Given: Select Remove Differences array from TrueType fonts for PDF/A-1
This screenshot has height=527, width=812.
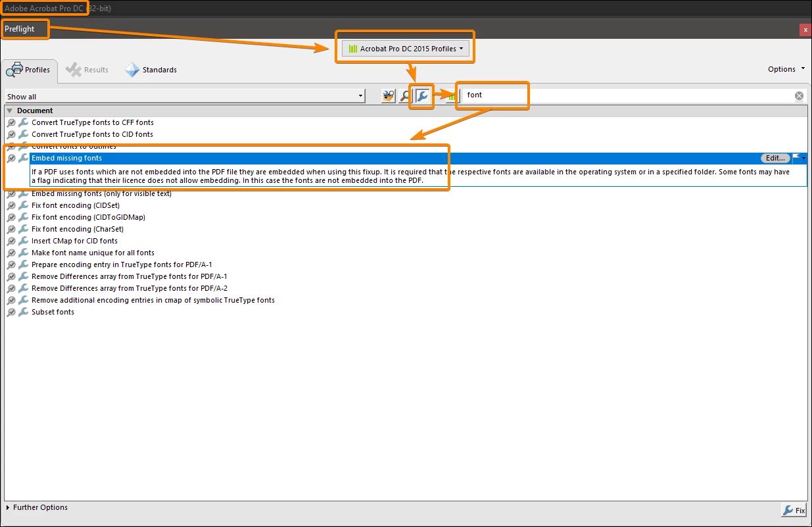Looking at the screenshot, I should (x=130, y=276).
